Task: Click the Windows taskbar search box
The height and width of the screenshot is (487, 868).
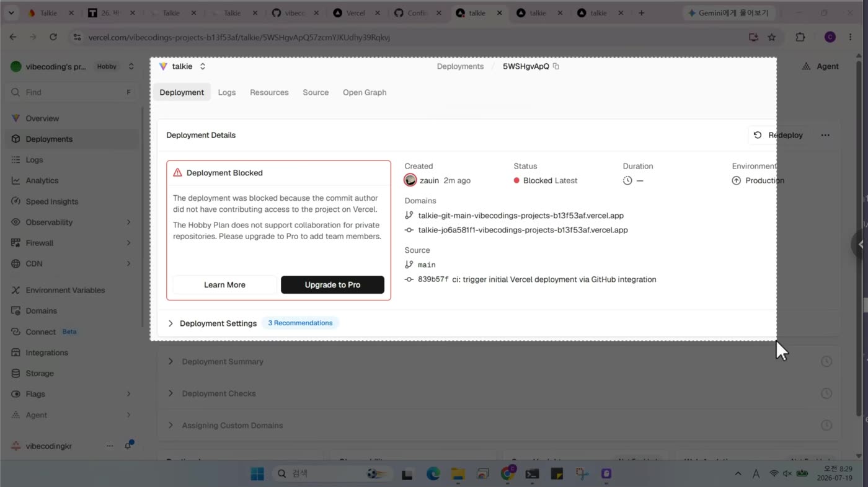Action: [332, 474]
